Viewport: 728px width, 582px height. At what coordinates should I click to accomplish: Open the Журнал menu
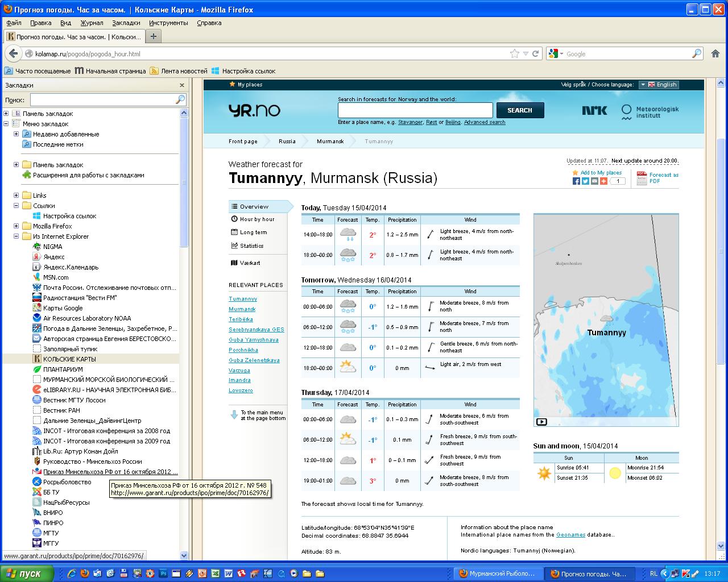coord(92,23)
